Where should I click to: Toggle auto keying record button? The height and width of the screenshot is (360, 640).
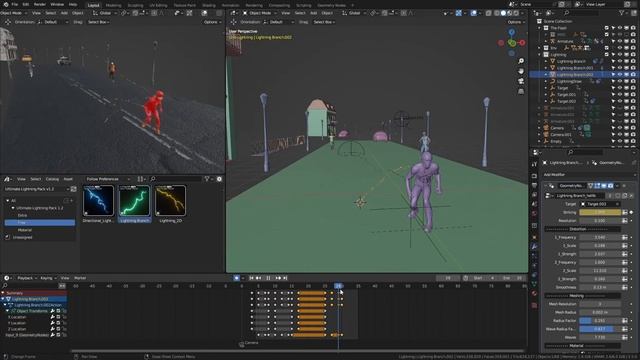(x=236, y=278)
